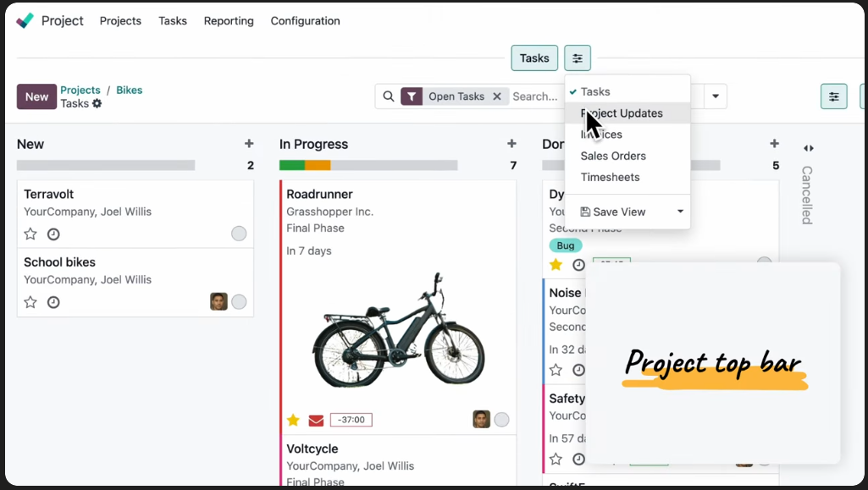The width and height of the screenshot is (868, 490).
Task: Open the search filters dropdown arrow
Action: (x=715, y=96)
